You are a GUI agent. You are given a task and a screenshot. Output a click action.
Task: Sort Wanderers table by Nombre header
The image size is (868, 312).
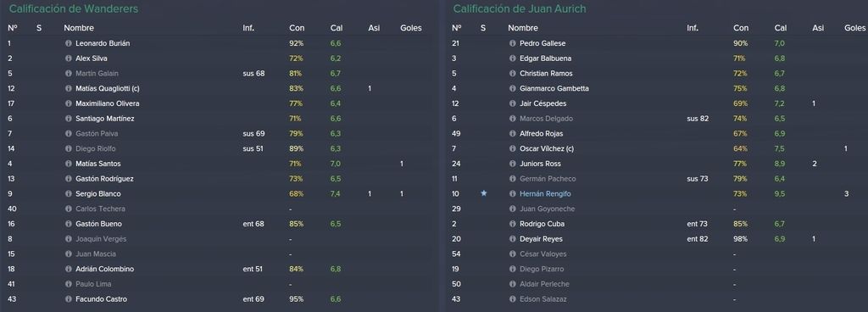(x=79, y=28)
